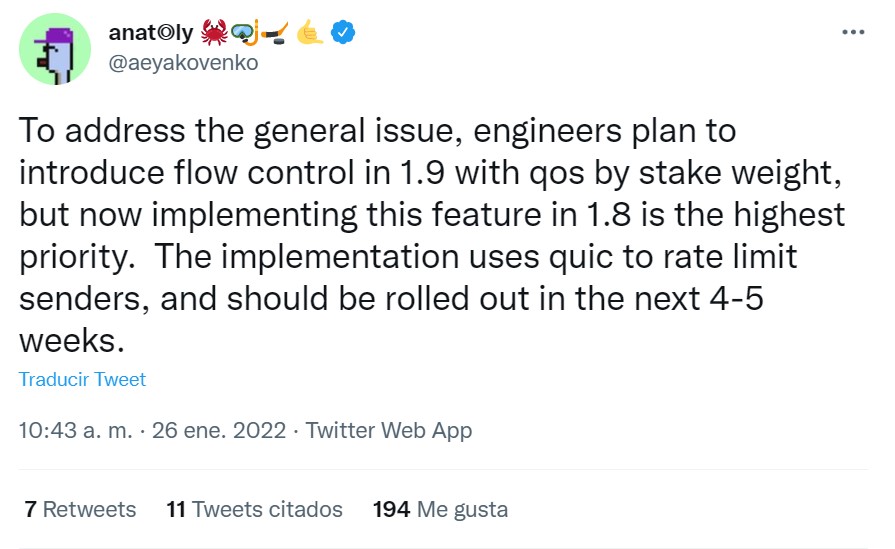
Task: Click the number 11 beside Tweets citados
Action: pos(176,509)
